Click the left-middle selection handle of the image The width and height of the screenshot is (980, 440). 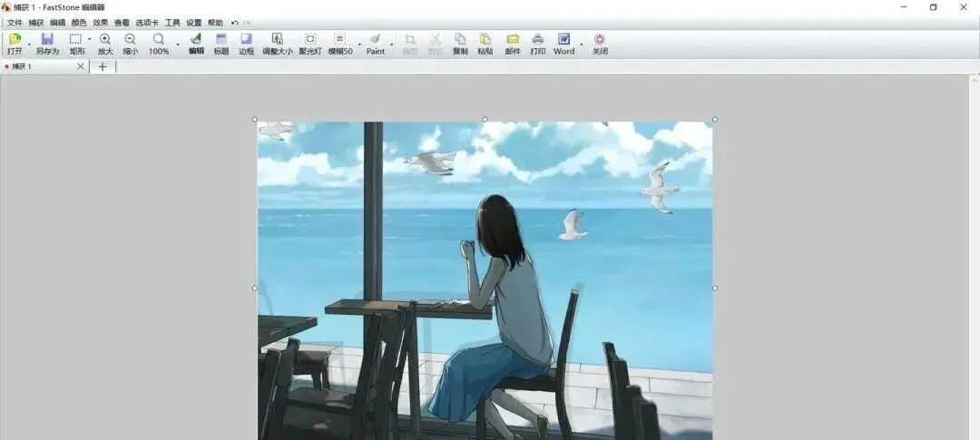point(254,288)
